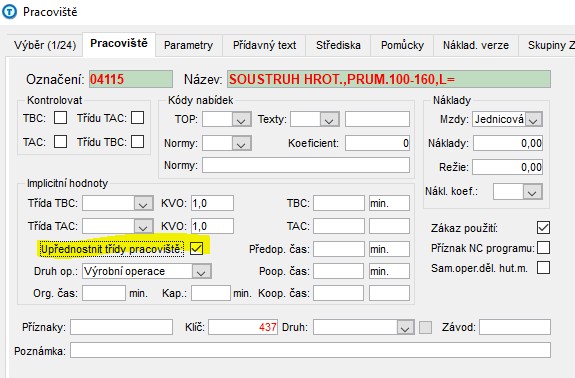Click the Označení field with 04115
575x378 pixels.
click(131, 79)
